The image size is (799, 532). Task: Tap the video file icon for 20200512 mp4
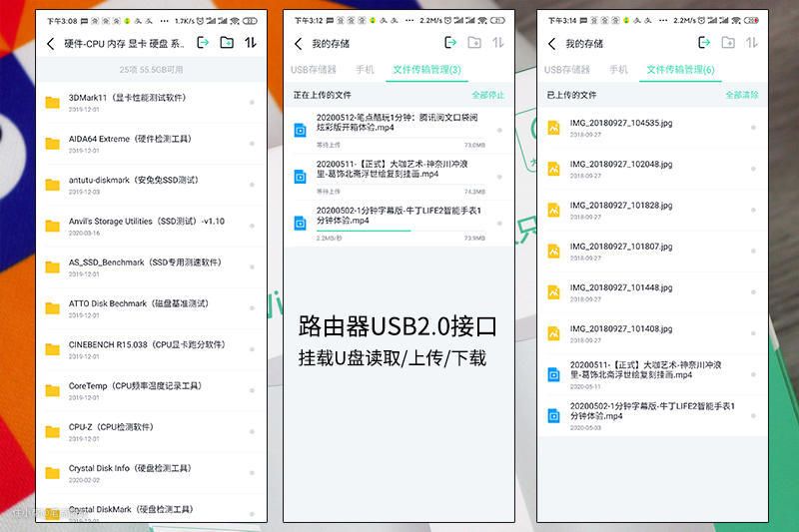[300, 128]
